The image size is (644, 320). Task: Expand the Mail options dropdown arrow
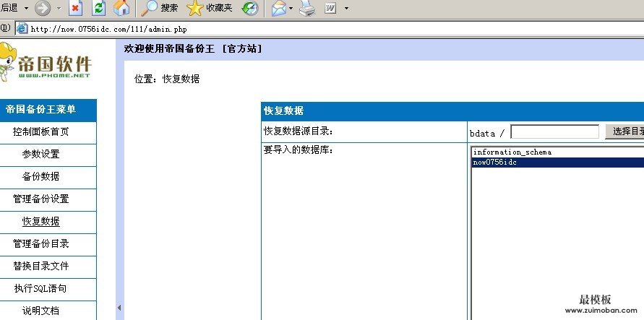(x=291, y=8)
